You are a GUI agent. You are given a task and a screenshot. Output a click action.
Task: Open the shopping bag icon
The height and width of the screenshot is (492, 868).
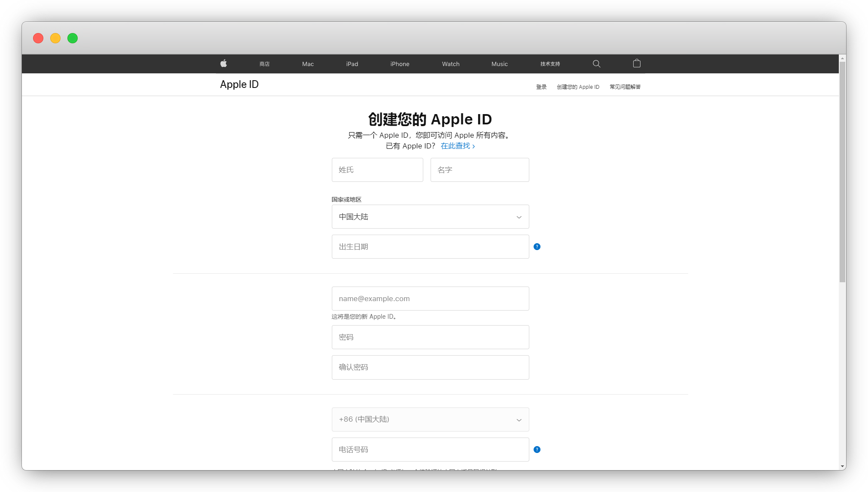[637, 63]
